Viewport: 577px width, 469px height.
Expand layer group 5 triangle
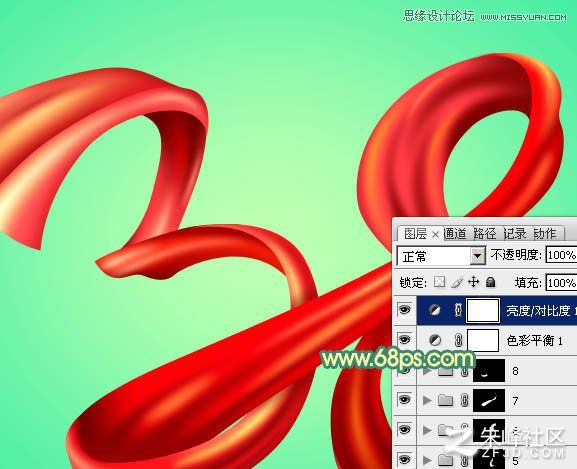click(427, 460)
